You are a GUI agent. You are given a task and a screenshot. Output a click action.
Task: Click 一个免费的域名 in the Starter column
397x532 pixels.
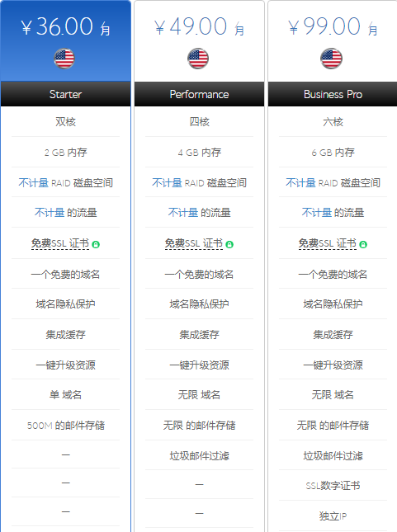tap(65, 274)
